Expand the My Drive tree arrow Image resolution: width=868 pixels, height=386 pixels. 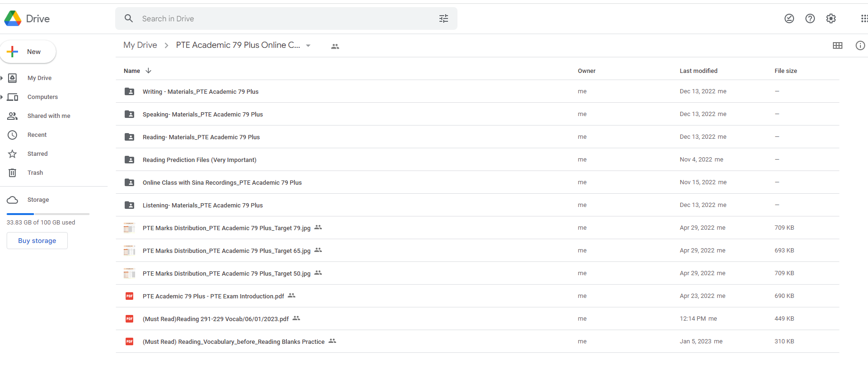tap(2, 78)
